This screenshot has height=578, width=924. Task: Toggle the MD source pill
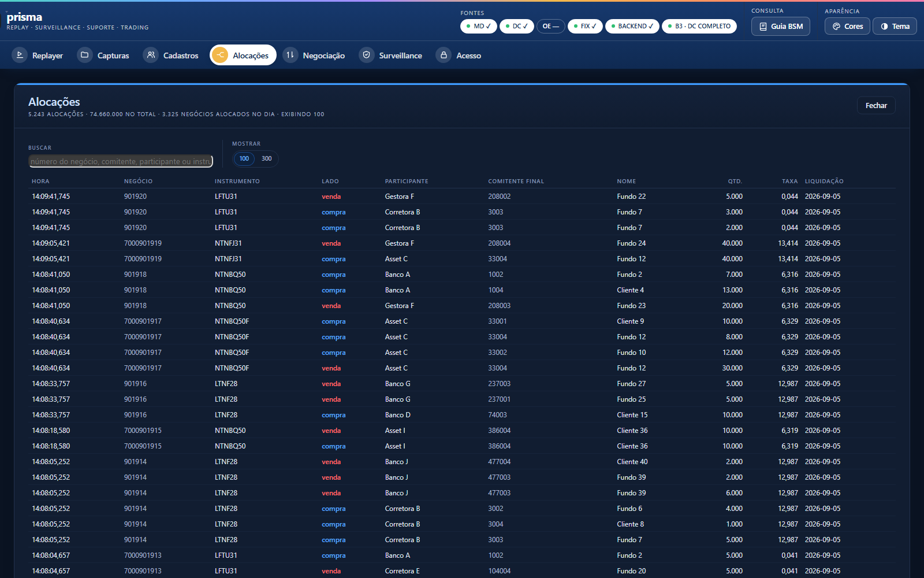[x=479, y=26]
